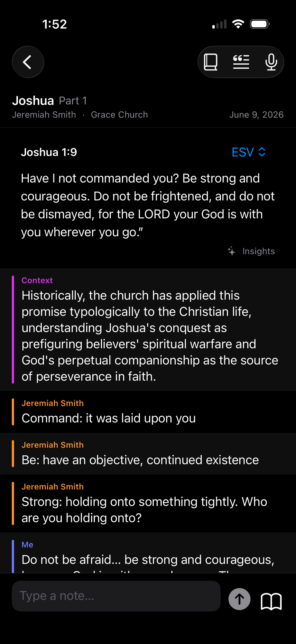
Task: Tap the quote list icon
Action: click(241, 62)
